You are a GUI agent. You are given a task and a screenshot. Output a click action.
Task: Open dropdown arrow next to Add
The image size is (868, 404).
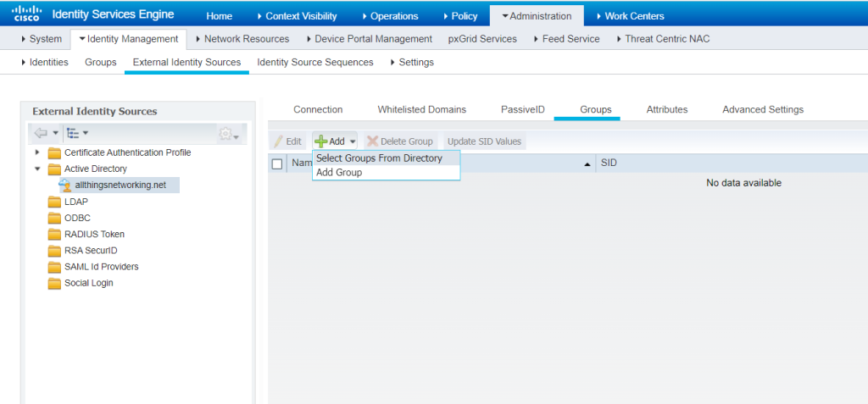pyautogui.click(x=353, y=141)
